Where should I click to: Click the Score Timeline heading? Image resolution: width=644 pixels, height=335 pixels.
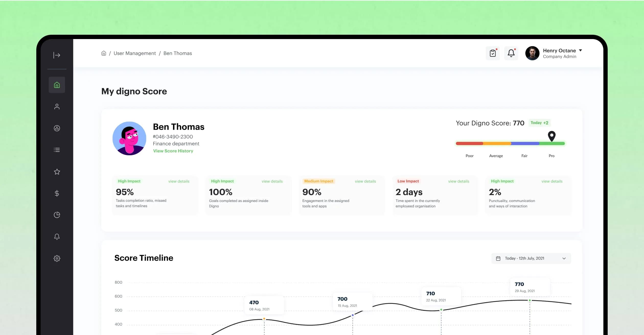(144, 258)
